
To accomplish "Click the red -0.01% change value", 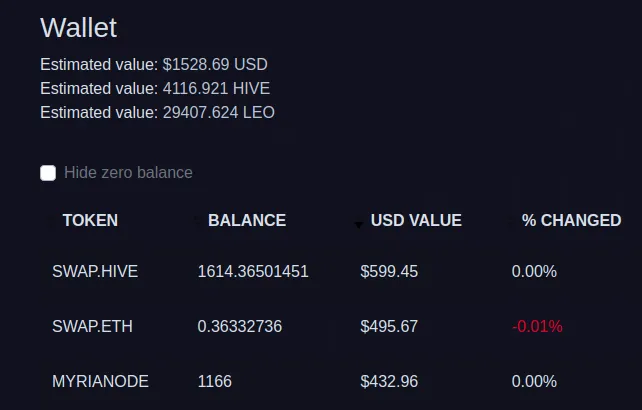I will tap(537, 326).
